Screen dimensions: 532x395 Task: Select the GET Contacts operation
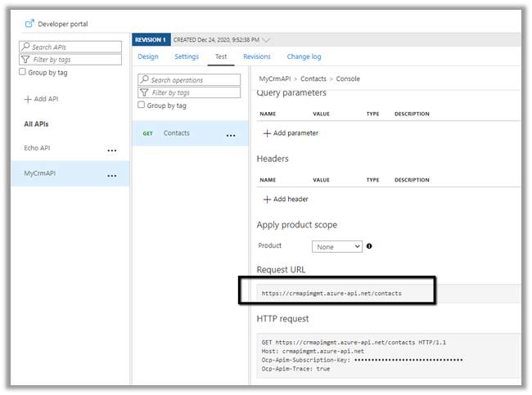[176, 132]
